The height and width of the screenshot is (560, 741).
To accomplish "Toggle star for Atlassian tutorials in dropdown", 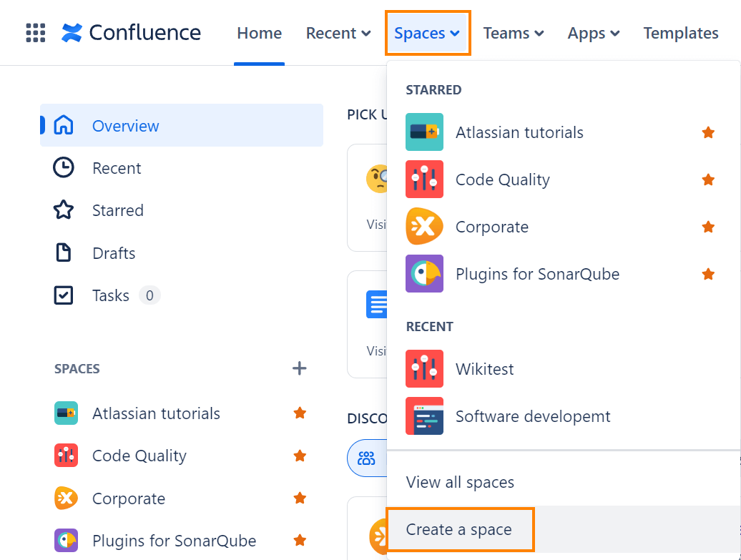I will point(708,132).
